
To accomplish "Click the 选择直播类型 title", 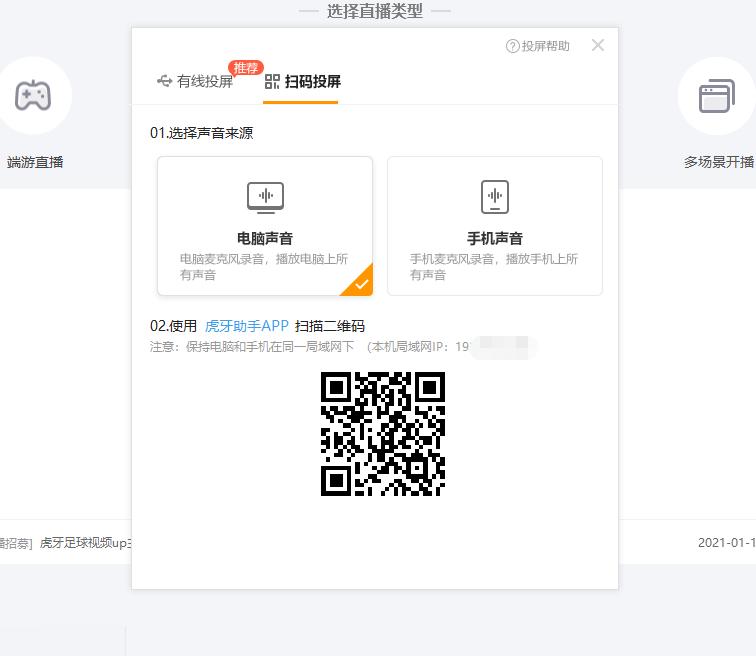I will click(375, 11).
